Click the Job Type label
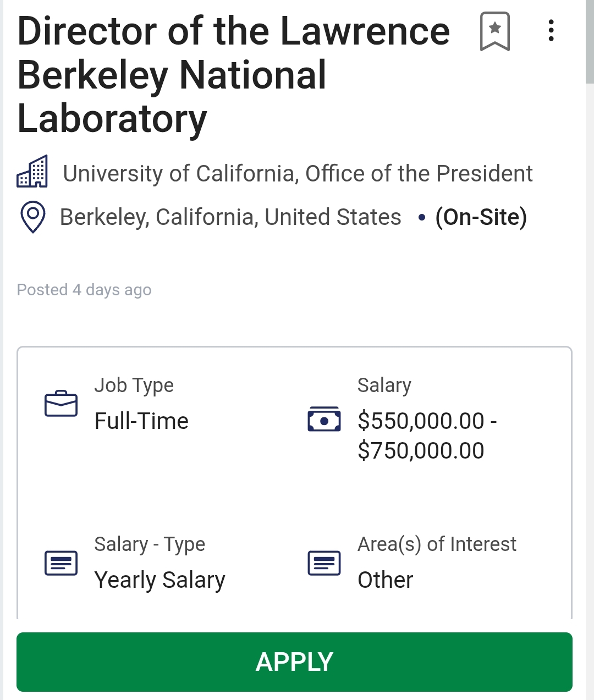Viewport: 594px width, 700px height. pyautogui.click(x=134, y=385)
